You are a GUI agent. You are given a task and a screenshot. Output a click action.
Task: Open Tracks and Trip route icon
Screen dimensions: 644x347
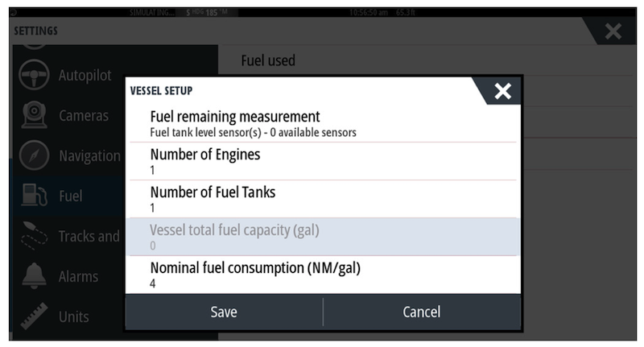point(34,235)
